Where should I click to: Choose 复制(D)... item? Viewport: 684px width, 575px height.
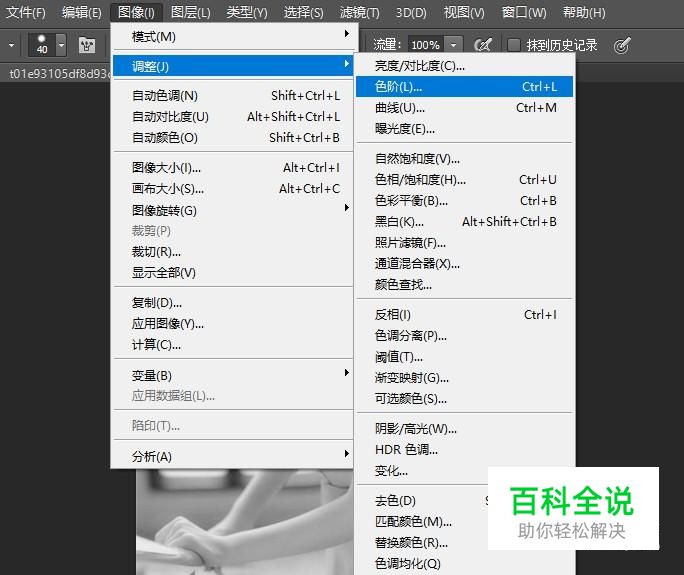tap(232, 302)
